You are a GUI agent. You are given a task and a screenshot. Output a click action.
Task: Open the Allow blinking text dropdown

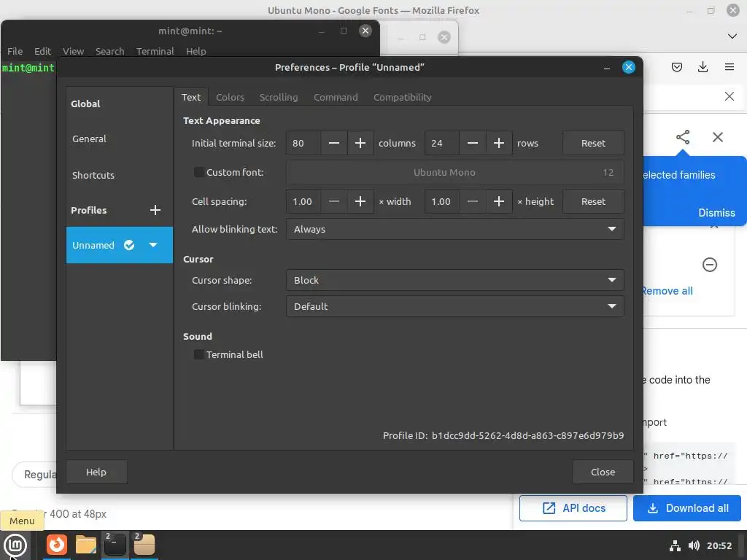[455, 229]
